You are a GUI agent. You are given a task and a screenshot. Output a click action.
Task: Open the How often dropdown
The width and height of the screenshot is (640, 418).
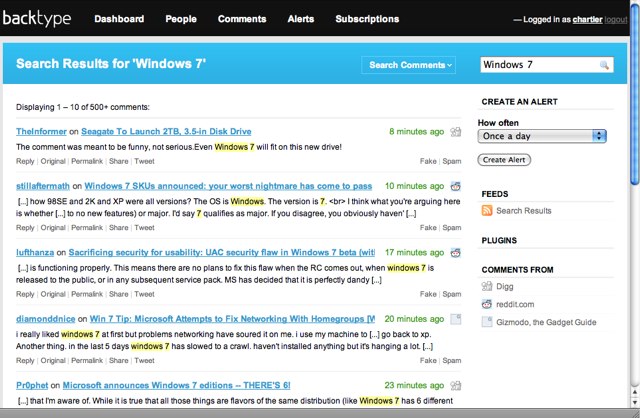tap(542, 136)
